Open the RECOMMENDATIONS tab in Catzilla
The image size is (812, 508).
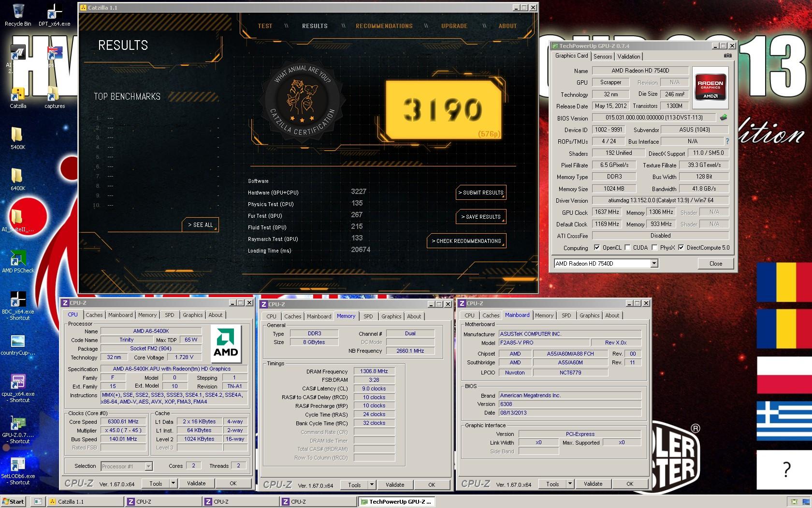[x=384, y=26]
